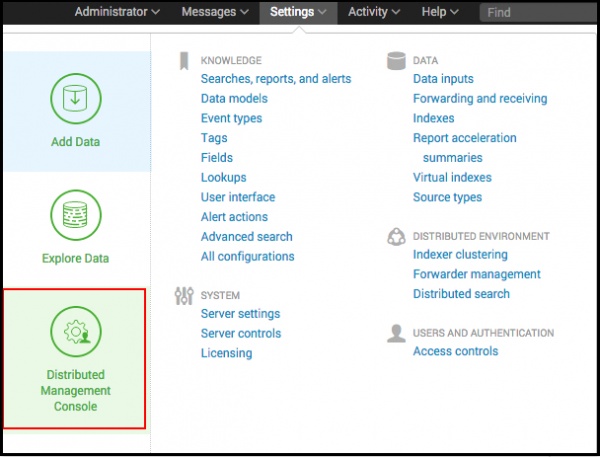Viewport: 600px width, 457px height.
Task: Click the Users and Authentication person icon
Action: (x=396, y=333)
